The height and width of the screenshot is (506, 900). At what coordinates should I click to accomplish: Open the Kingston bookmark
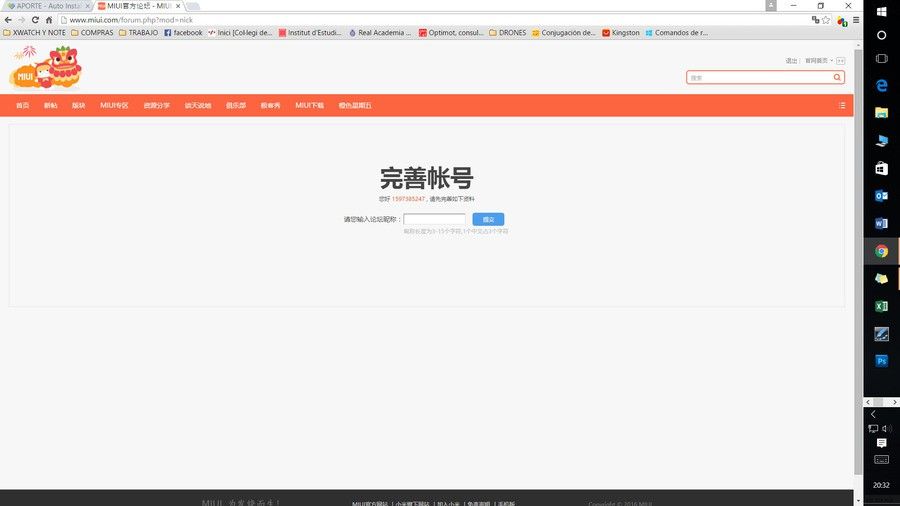coord(620,33)
